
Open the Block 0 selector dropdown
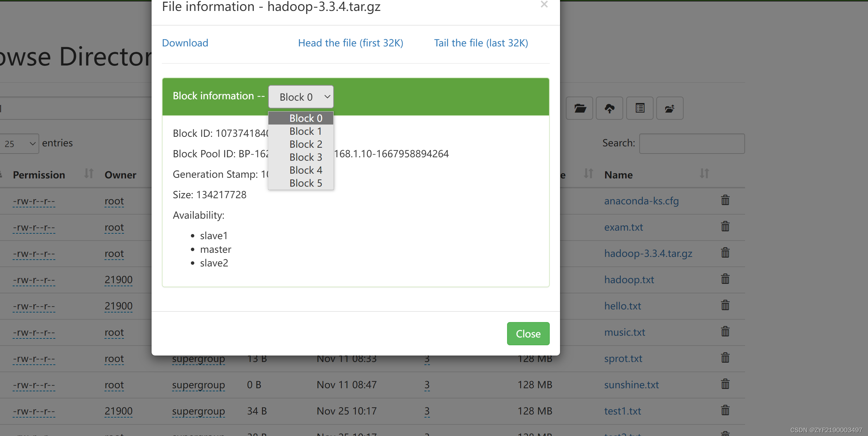point(301,97)
